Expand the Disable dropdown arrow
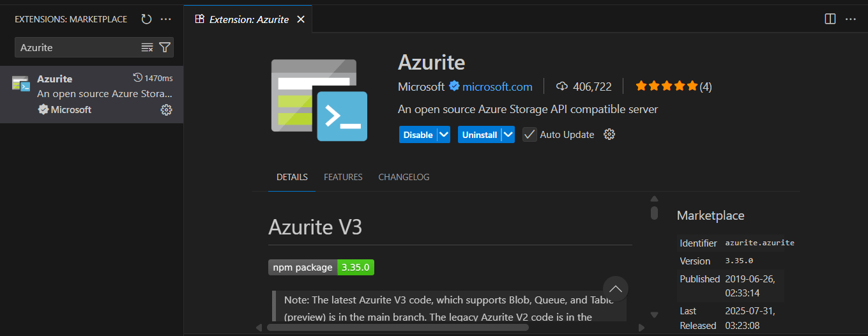This screenshot has width=868, height=336. pos(445,135)
